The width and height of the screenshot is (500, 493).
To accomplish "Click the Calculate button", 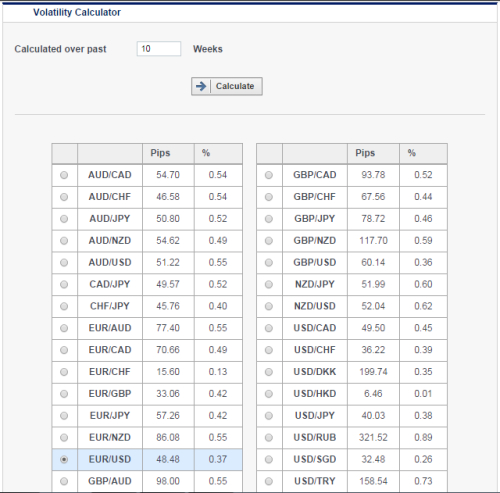I will pyautogui.click(x=227, y=86).
